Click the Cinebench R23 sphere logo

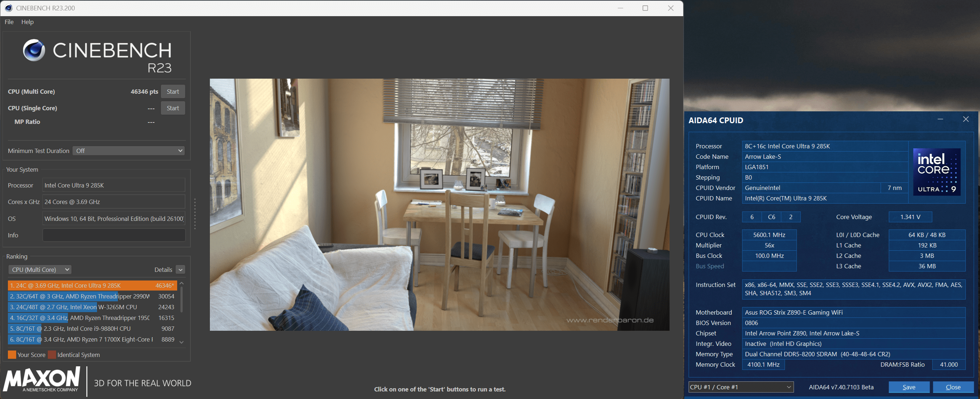pos(34,51)
